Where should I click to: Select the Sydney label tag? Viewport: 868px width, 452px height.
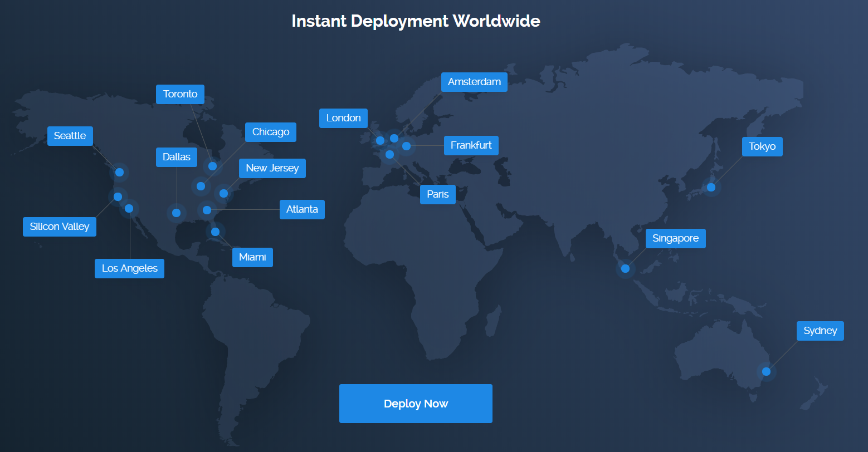(820, 331)
